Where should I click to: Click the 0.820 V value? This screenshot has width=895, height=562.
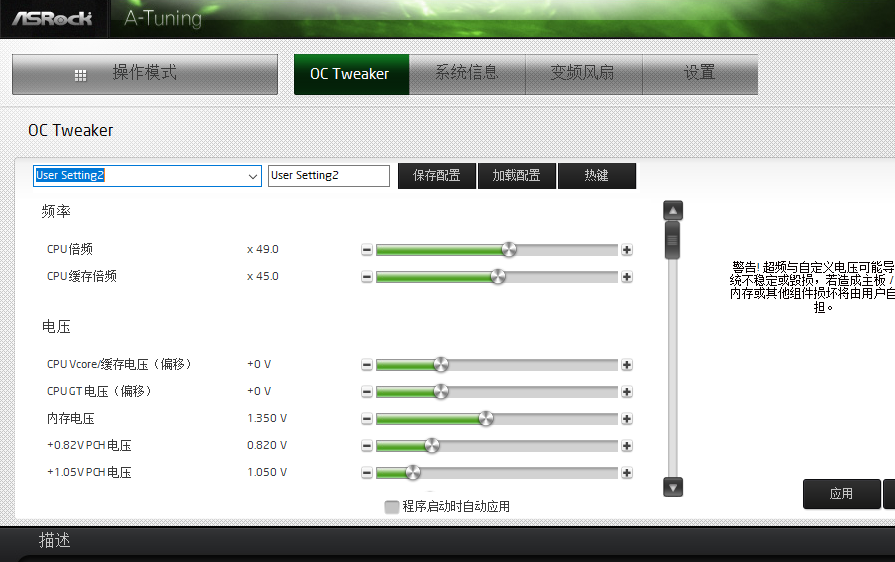click(x=267, y=445)
